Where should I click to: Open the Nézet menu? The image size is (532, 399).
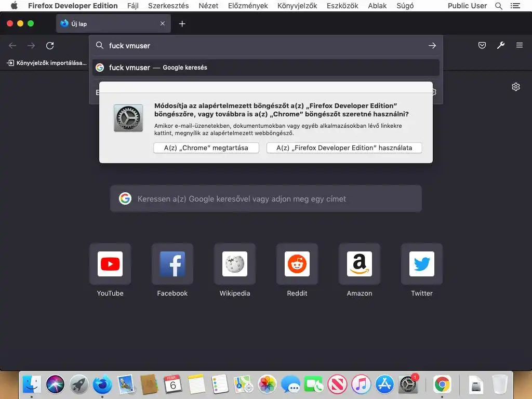coord(208,6)
